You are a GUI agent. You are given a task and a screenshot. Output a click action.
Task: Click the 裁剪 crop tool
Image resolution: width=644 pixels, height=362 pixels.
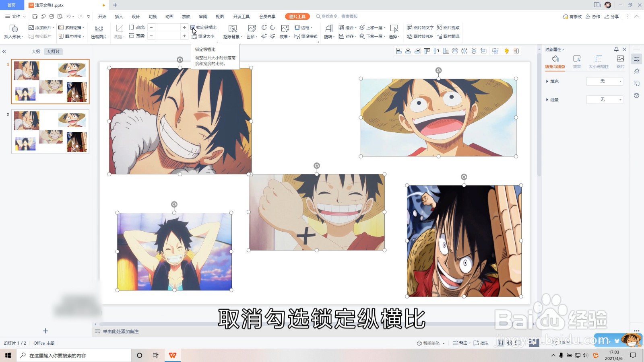coord(119,31)
